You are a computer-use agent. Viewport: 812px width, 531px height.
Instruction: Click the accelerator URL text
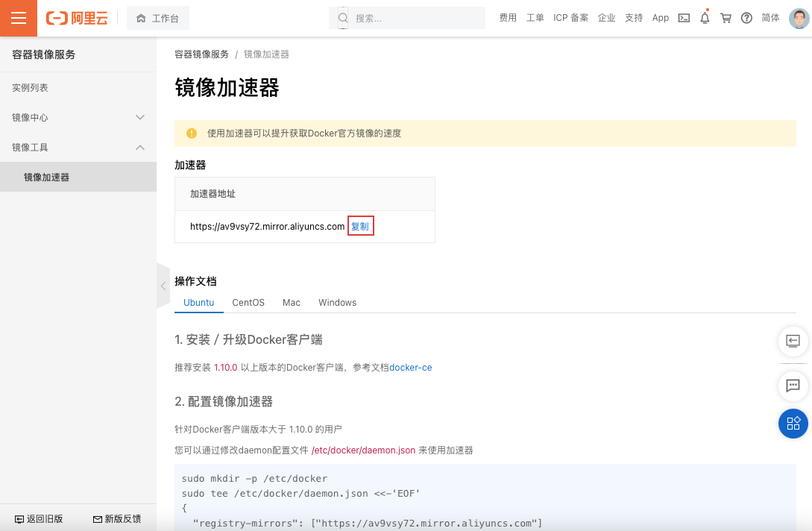[267, 227]
